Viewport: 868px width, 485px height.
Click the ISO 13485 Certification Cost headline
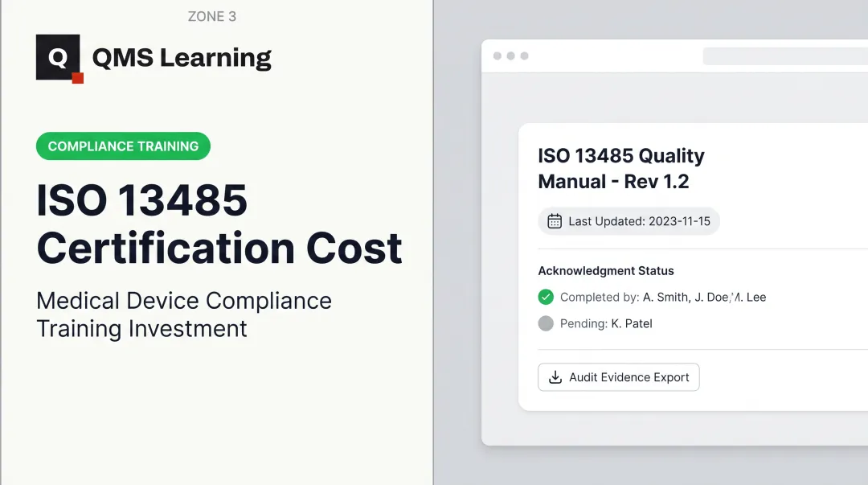(219, 224)
